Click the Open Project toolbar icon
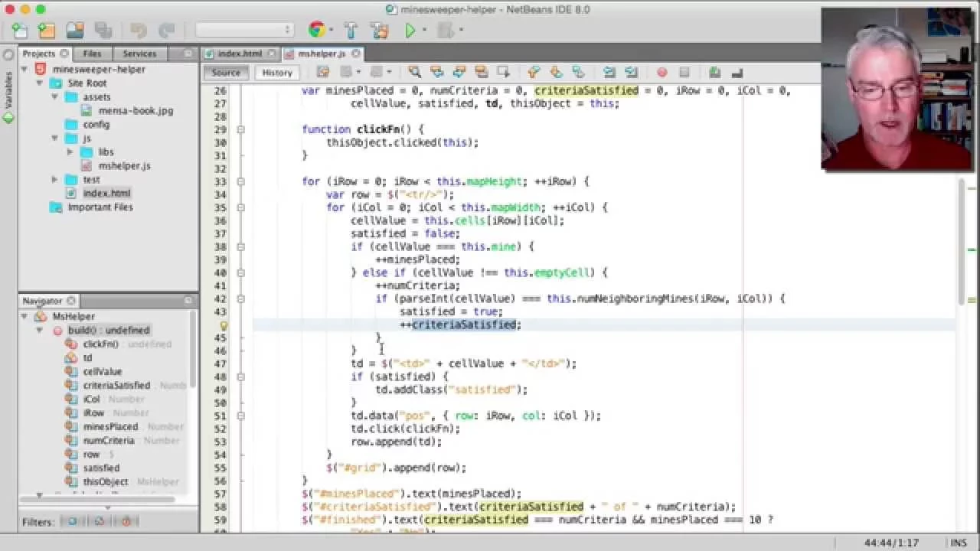Viewport: 980px width, 551px height. coord(74,31)
